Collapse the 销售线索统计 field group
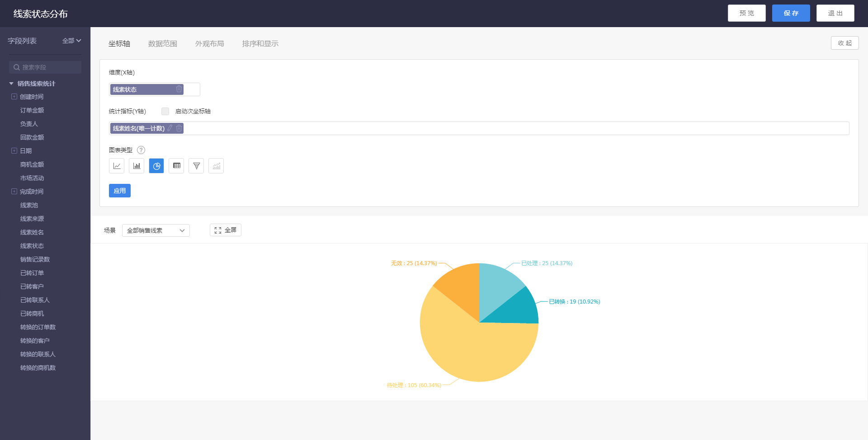The image size is (868, 440). click(x=11, y=84)
